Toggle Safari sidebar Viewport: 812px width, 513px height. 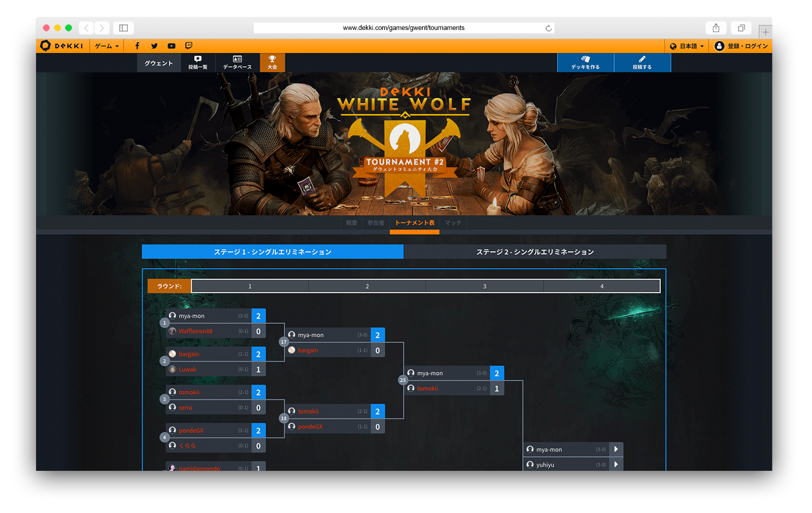123,28
